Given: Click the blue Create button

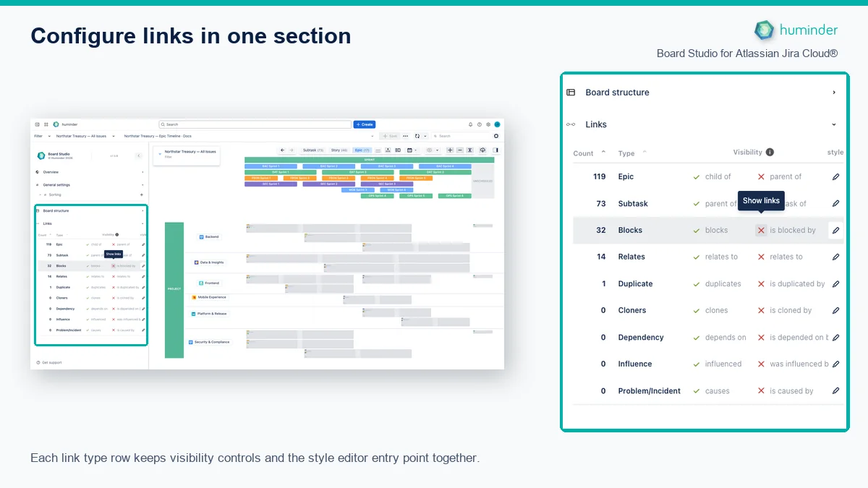Looking at the screenshot, I should click(x=365, y=124).
